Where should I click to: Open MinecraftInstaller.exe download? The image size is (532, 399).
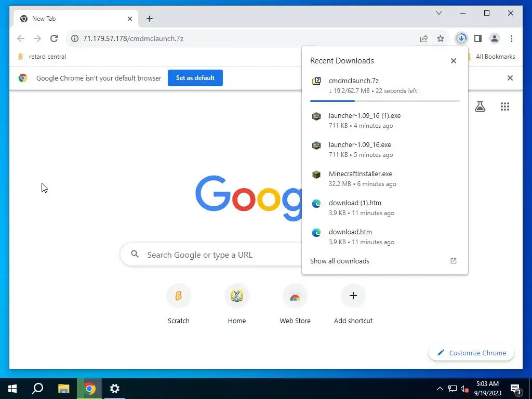pyautogui.click(x=385, y=179)
